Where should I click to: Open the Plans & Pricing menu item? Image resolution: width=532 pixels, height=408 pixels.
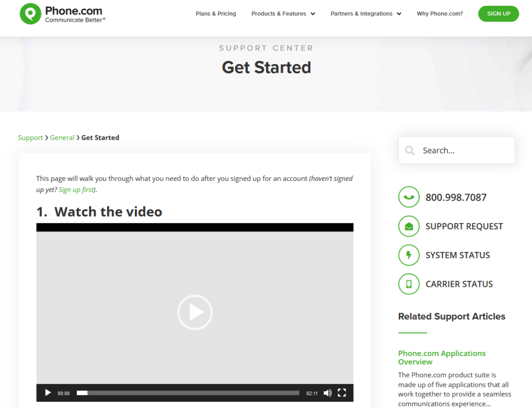[216, 14]
